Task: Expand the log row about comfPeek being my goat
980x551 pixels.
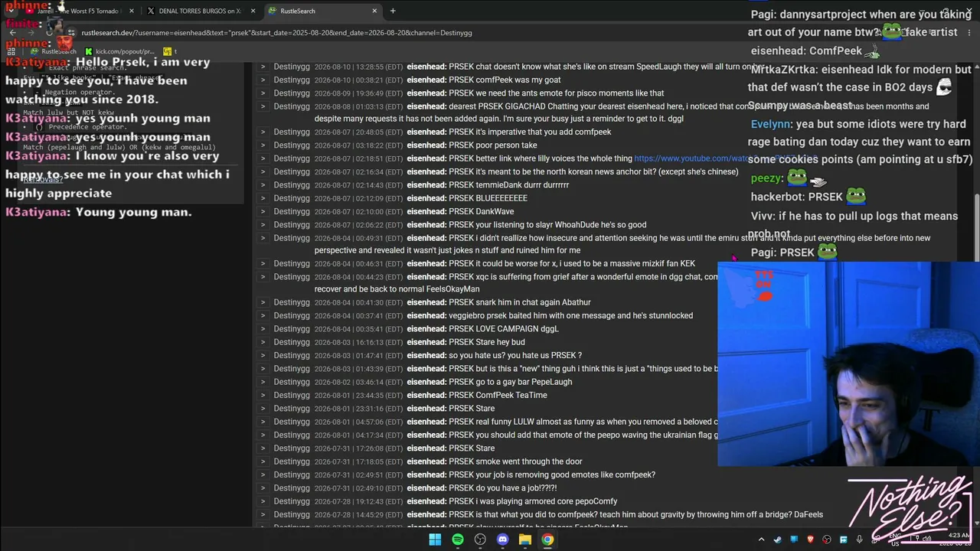Action: pos(263,80)
